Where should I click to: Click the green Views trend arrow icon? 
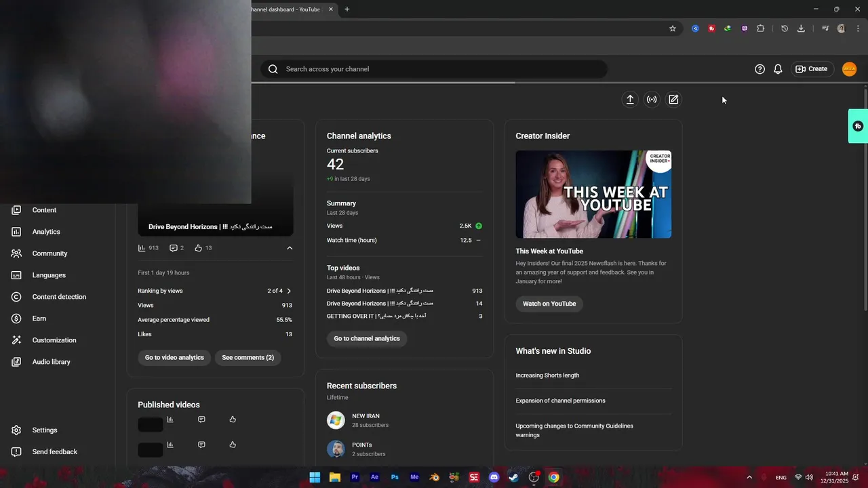(479, 226)
